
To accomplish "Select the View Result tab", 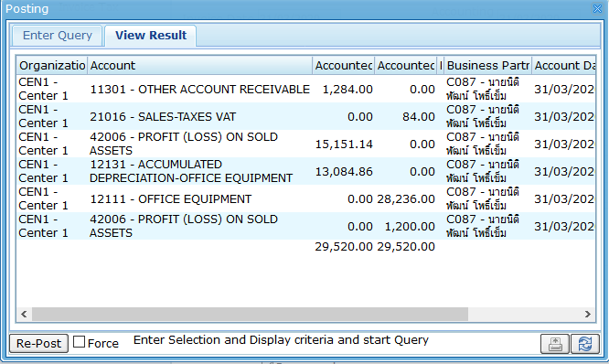I will tap(151, 36).
